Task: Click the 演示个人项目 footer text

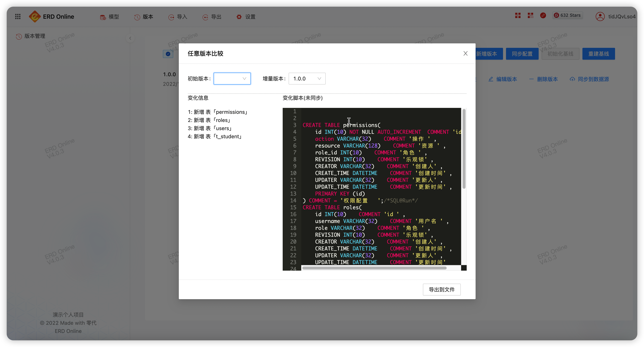Action: coord(68,315)
